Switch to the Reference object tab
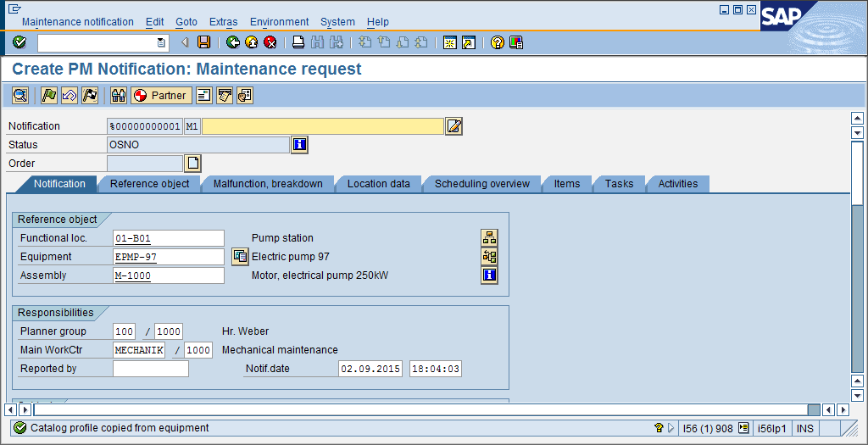 [149, 184]
